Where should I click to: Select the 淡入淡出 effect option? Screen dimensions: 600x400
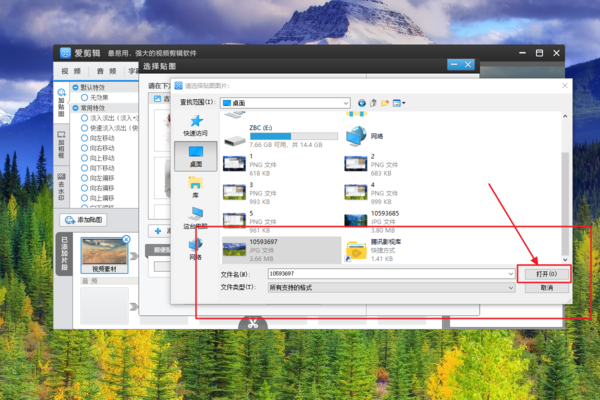pyautogui.click(x=109, y=118)
